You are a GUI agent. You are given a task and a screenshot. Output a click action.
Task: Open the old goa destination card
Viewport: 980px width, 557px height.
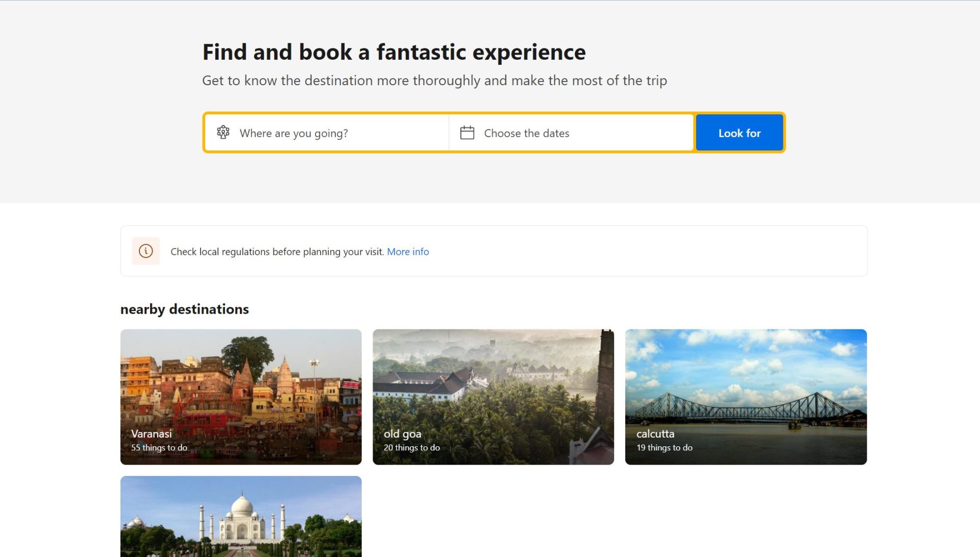click(x=493, y=388)
